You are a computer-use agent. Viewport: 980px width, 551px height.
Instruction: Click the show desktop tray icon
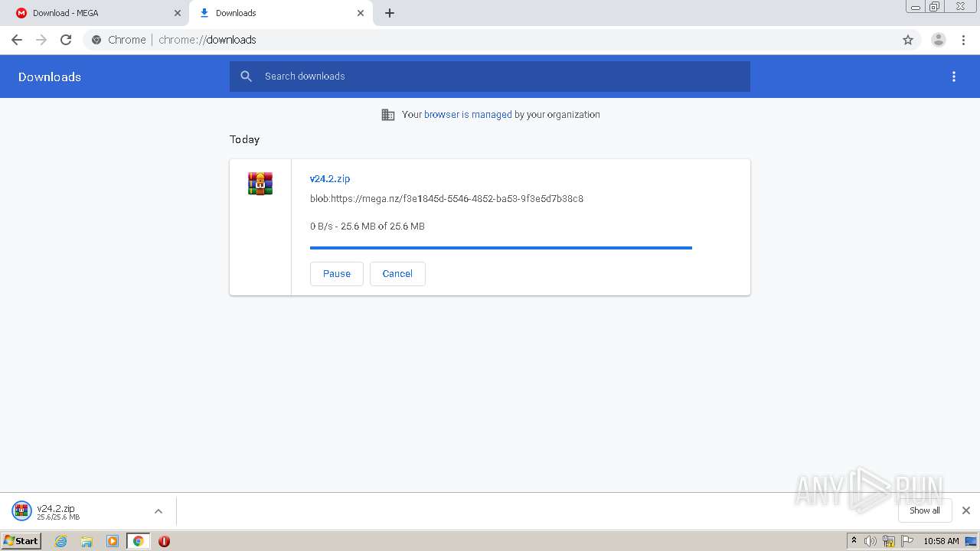pos(971,541)
